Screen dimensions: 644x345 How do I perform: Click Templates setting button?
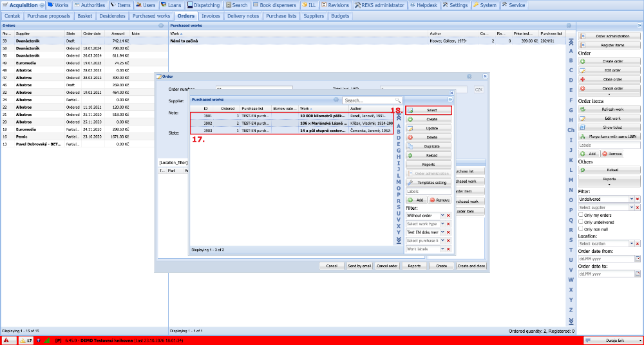pyautogui.click(x=428, y=182)
